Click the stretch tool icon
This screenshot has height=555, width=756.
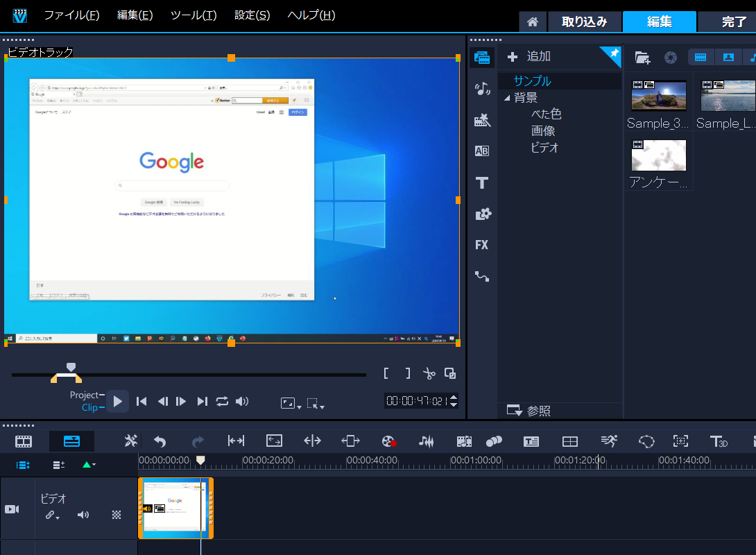click(x=275, y=441)
